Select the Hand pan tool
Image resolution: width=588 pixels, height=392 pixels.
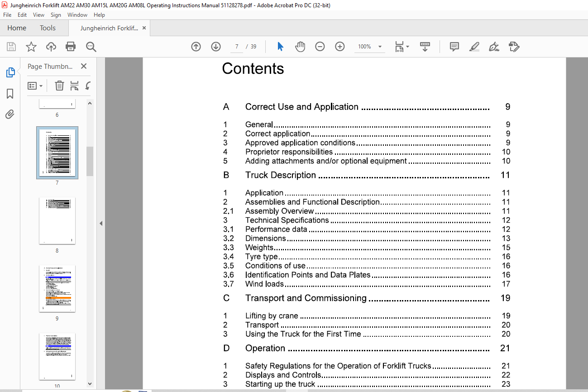tap(300, 47)
